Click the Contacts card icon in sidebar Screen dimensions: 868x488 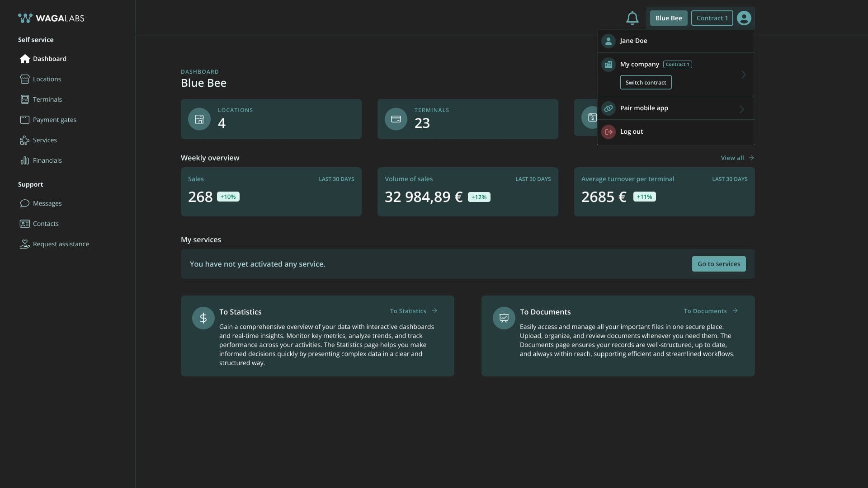point(25,224)
